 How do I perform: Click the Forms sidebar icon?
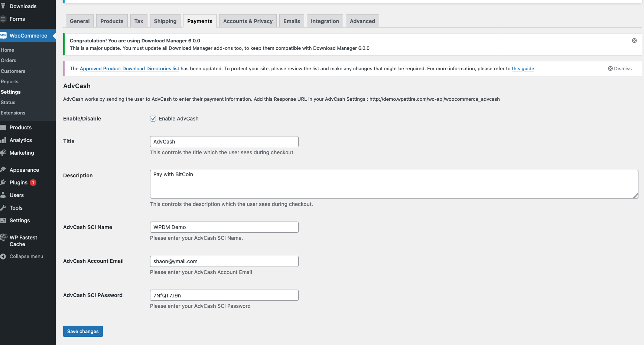pos(3,19)
